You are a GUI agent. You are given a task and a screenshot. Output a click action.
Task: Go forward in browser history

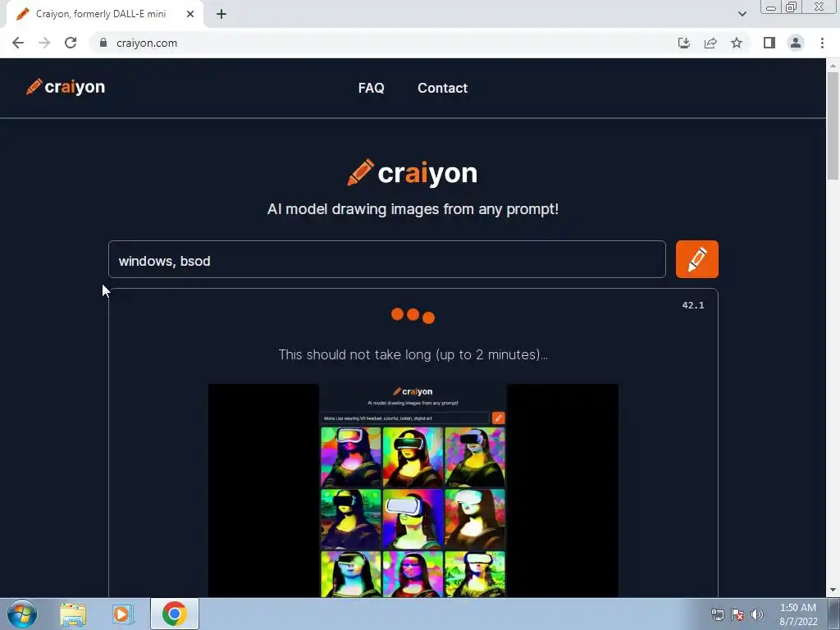click(x=44, y=43)
